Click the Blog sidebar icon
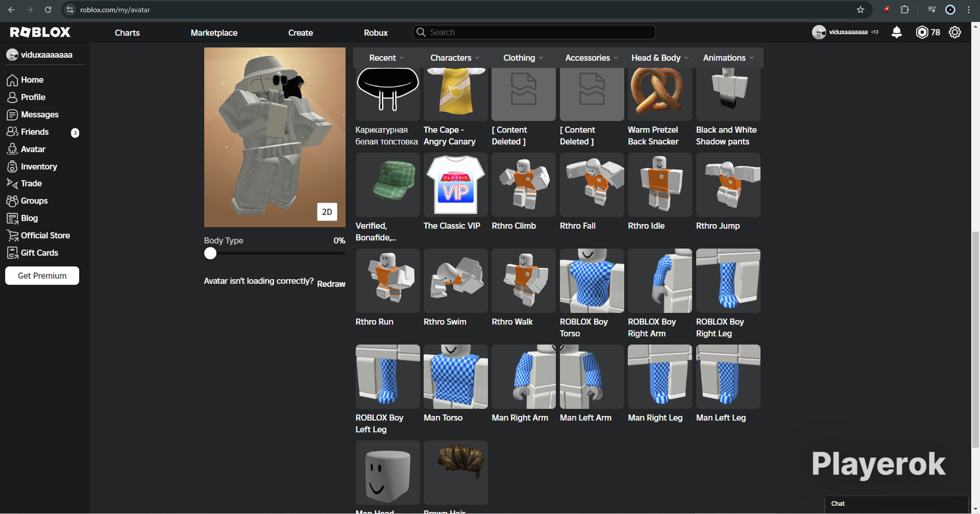The height and width of the screenshot is (514, 980). pos(12,218)
